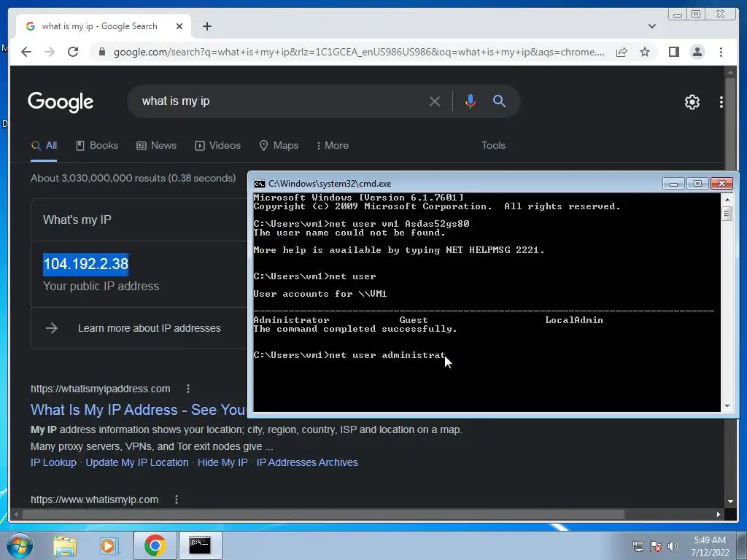Follow the 'Hide My IP' sitelink
This screenshot has width=747, height=560.
coord(222,462)
